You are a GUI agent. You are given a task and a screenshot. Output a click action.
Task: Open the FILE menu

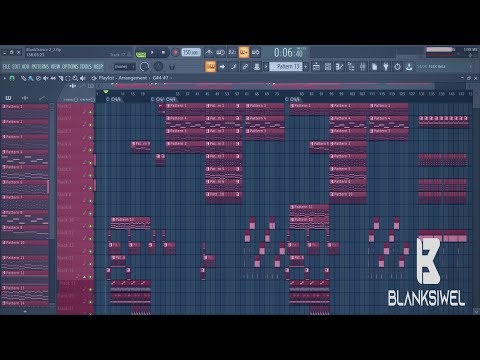click(x=6, y=66)
